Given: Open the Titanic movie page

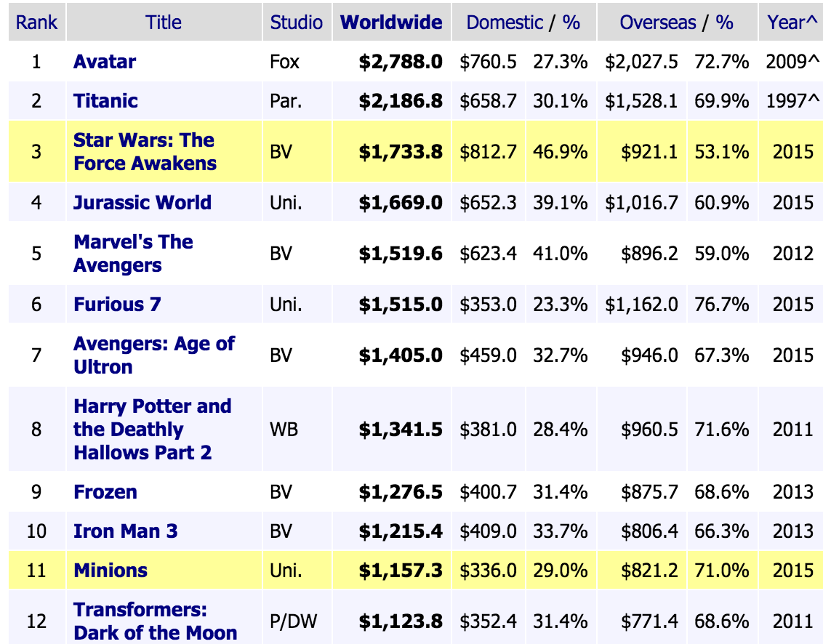Looking at the screenshot, I should click(105, 101).
